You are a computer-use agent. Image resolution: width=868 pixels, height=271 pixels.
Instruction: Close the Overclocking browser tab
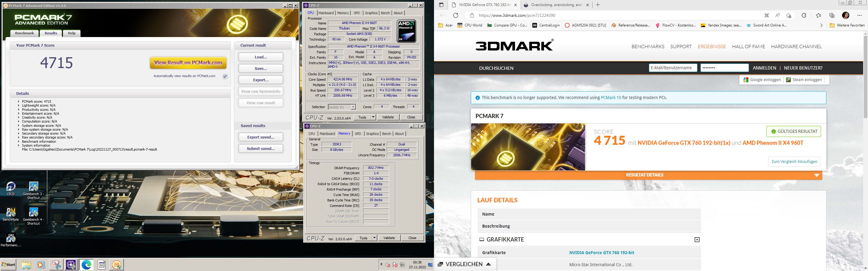588,5
